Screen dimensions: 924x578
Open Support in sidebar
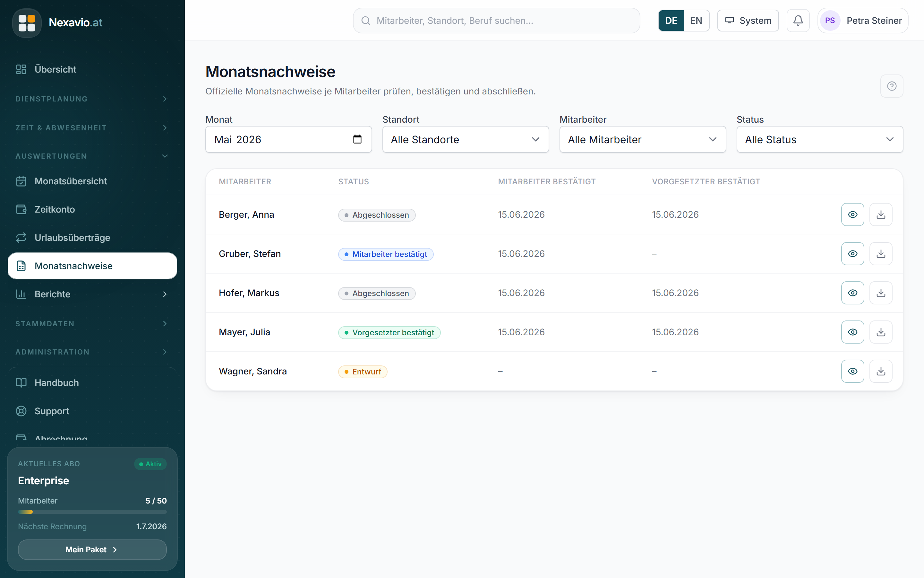[x=92, y=411]
